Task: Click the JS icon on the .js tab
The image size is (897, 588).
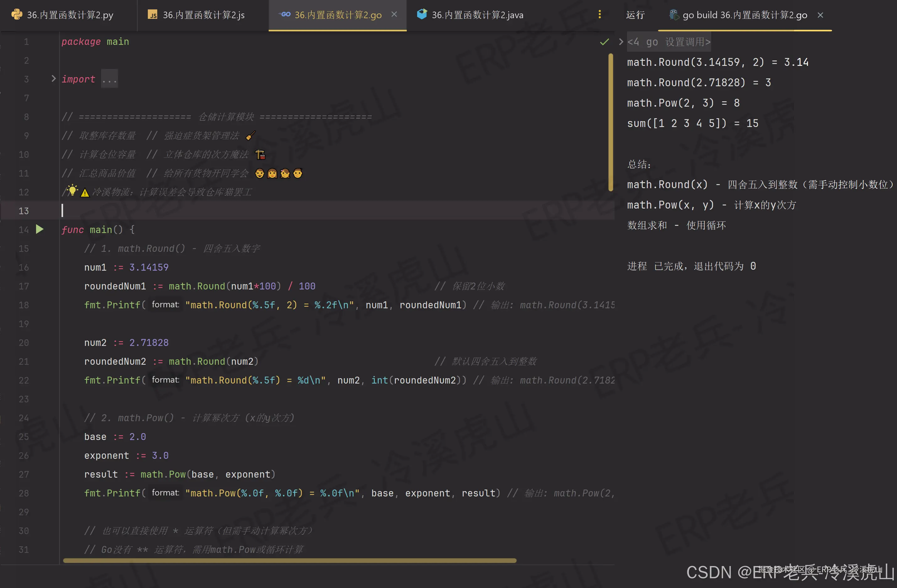Action: pos(153,15)
